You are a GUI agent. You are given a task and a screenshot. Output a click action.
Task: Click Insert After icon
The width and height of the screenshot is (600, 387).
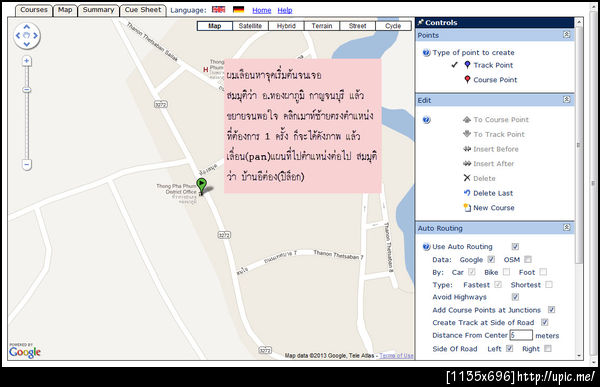pyautogui.click(x=467, y=163)
